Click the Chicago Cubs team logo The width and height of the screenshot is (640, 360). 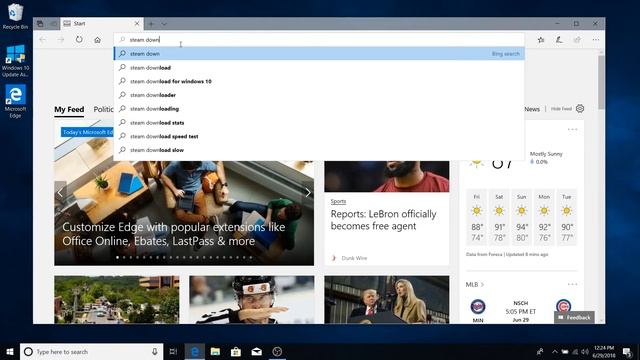point(563,306)
